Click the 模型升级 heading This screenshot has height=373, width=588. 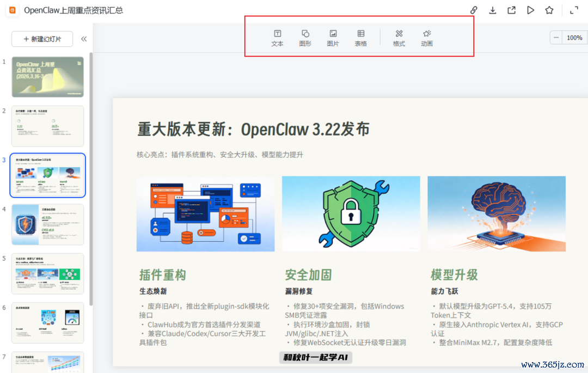coord(454,275)
